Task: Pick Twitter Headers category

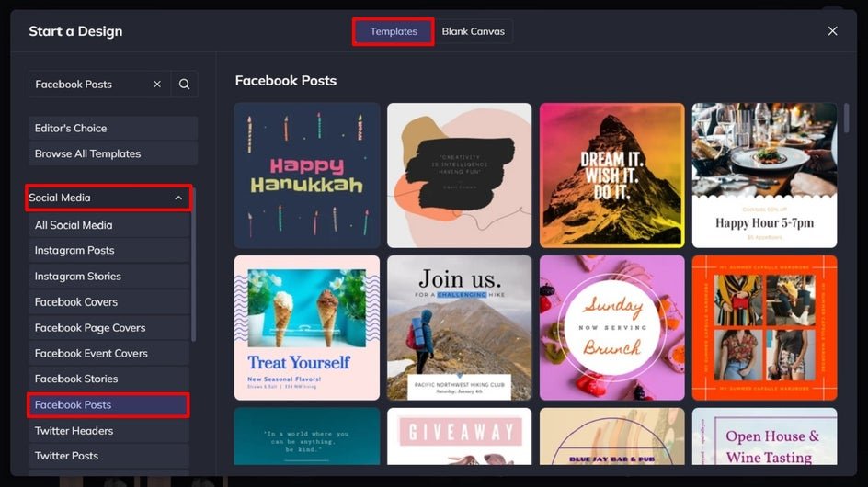Action: (108, 431)
